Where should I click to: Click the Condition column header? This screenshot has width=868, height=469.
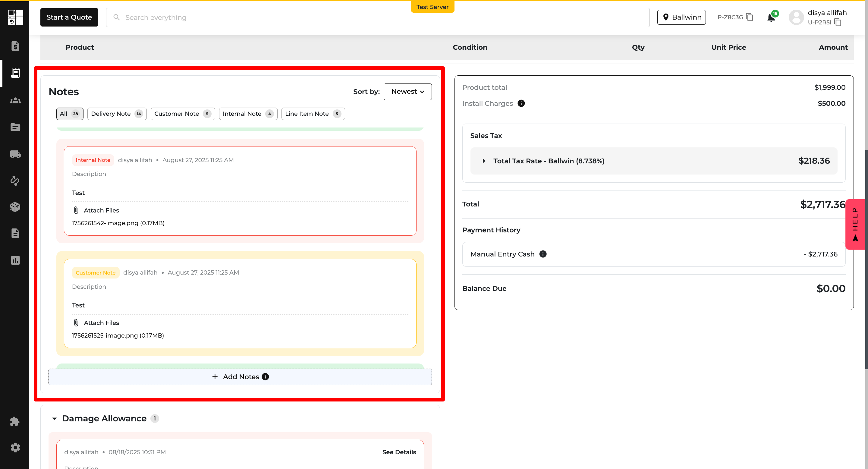(x=470, y=47)
